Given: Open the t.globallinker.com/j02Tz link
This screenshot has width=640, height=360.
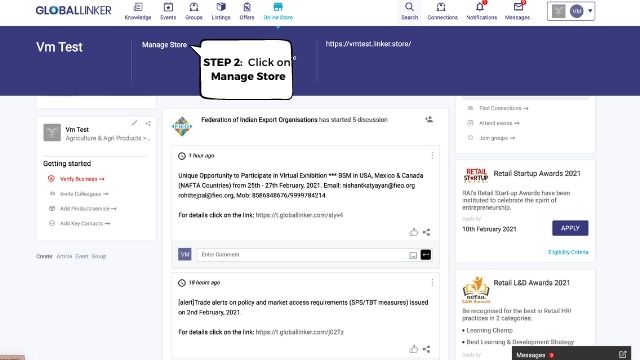Looking at the screenshot, I should click(x=300, y=332).
